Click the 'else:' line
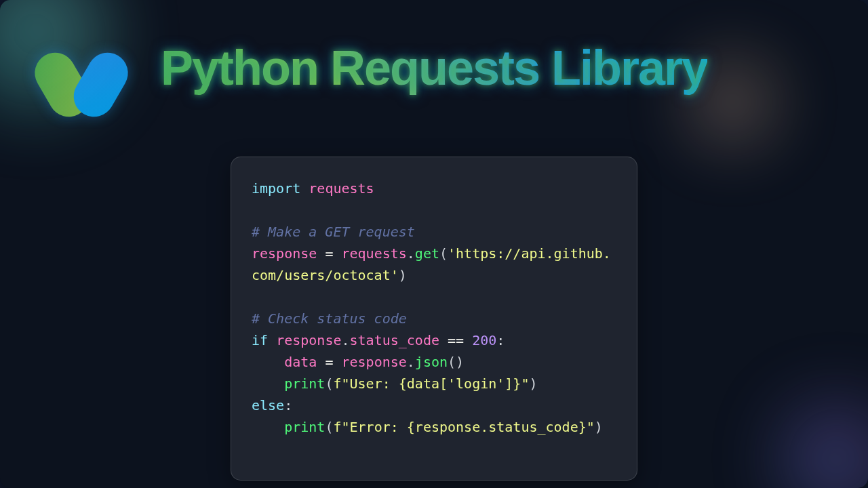 [x=272, y=405]
